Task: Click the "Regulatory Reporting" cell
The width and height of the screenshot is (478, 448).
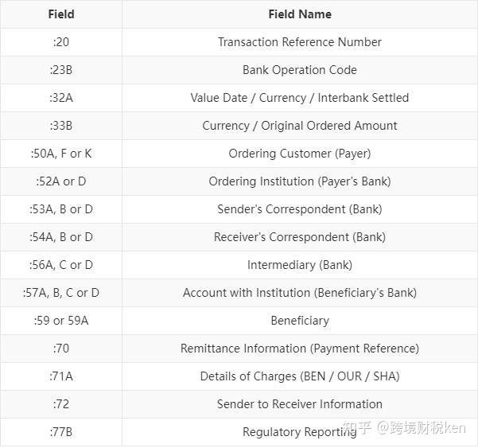Action: coord(300,432)
